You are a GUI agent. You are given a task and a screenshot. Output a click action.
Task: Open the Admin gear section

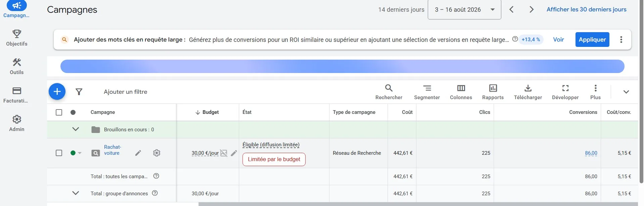click(x=16, y=123)
